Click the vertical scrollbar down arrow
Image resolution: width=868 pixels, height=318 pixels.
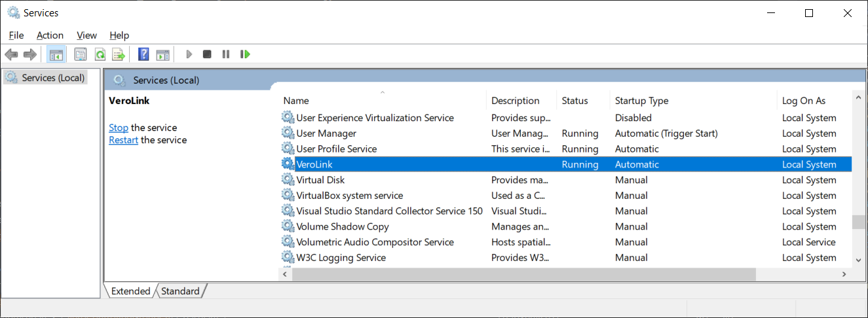(x=858, y=260)
